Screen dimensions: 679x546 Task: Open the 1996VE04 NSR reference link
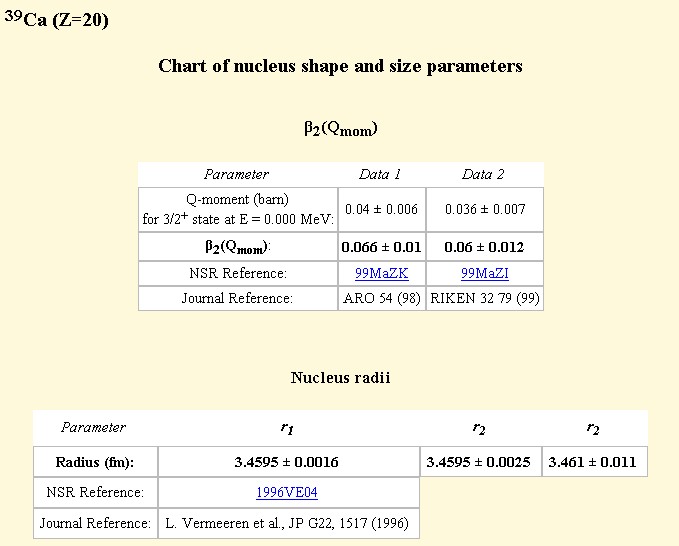(x=287, y=492)
